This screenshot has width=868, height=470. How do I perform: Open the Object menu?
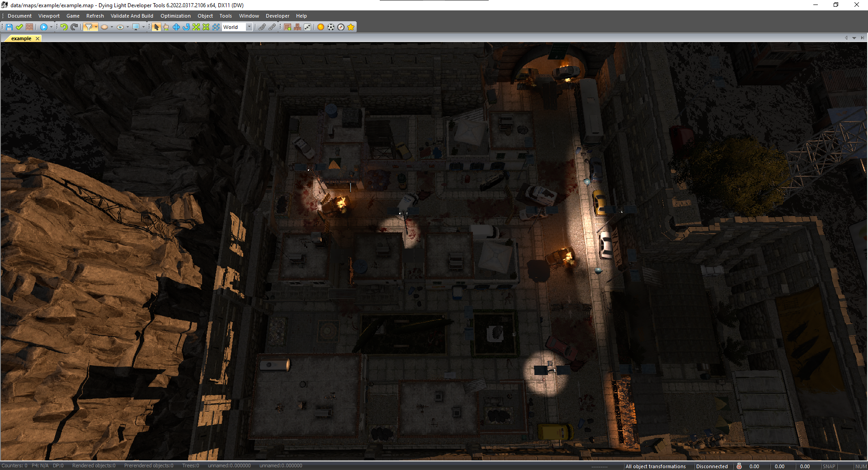(x=205, y=16)
